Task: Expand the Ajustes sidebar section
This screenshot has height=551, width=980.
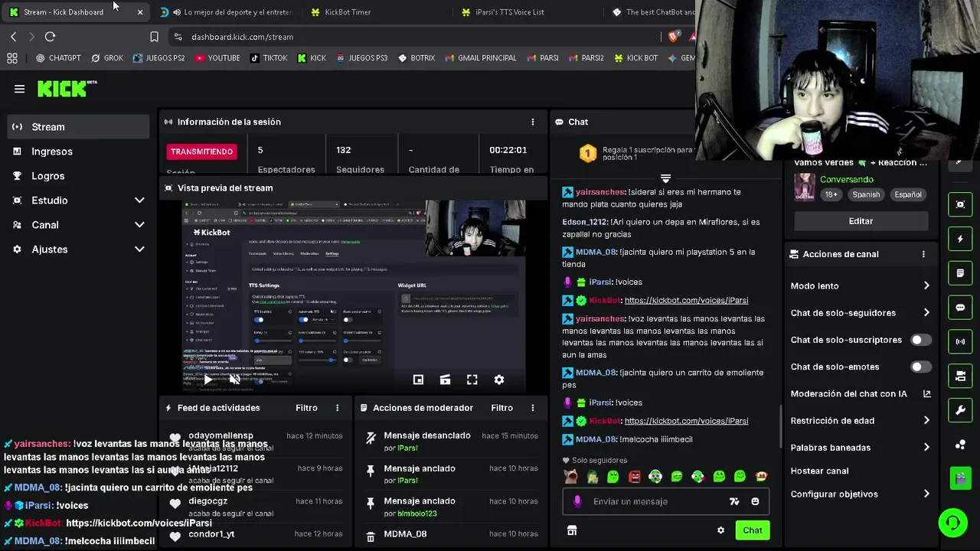Action: pos(78,249)
